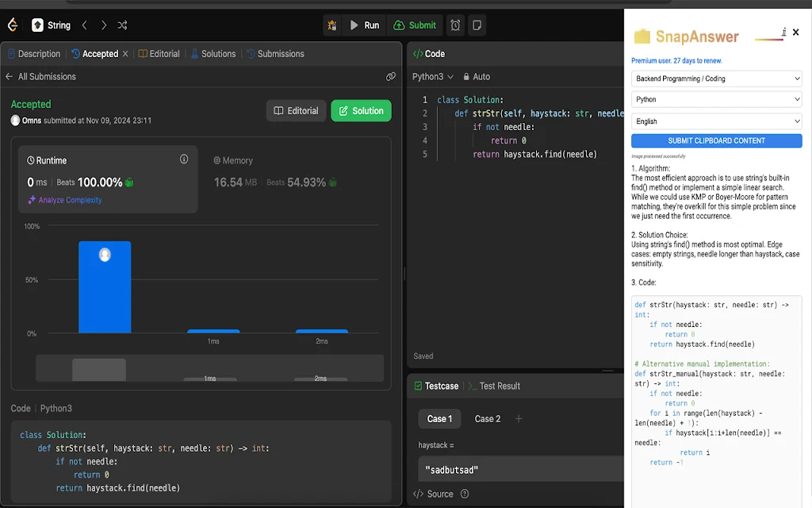This screenshot has width=812, height=508.
Task: Open the Python3 language dropdown
Action: point(433,77)
